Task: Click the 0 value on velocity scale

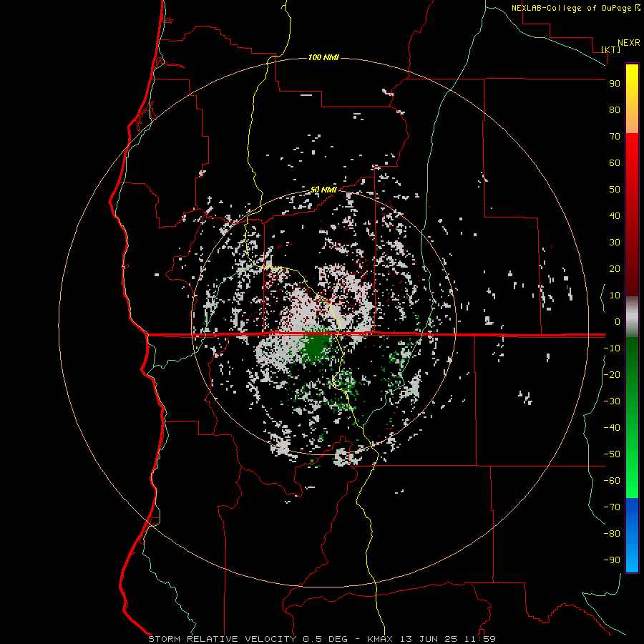Action: pyautogui.click(x=618, y=322)
